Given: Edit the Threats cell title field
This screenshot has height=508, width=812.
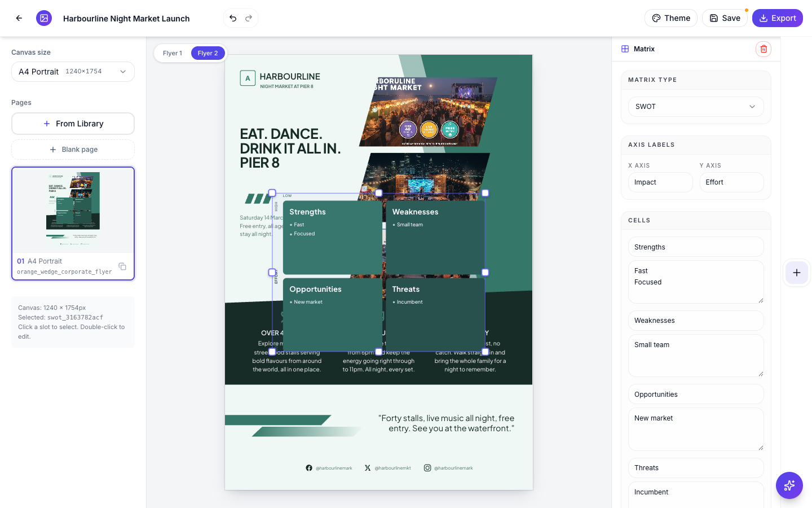Looking at the screenshot, I should (x=696, y=468).
